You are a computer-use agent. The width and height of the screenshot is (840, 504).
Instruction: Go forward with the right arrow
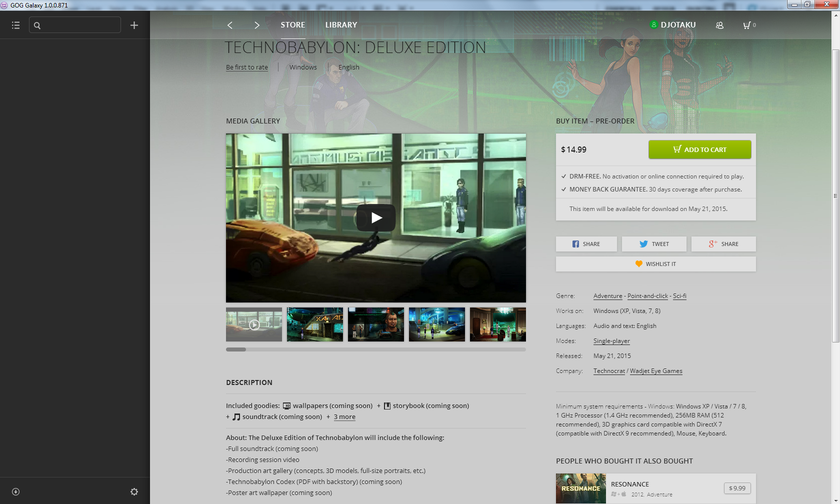257,25
